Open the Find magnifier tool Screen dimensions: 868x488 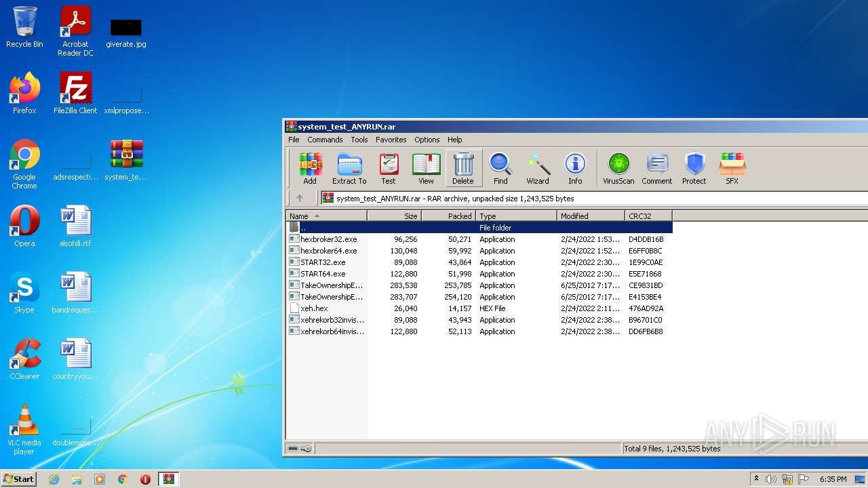(500, 168)
